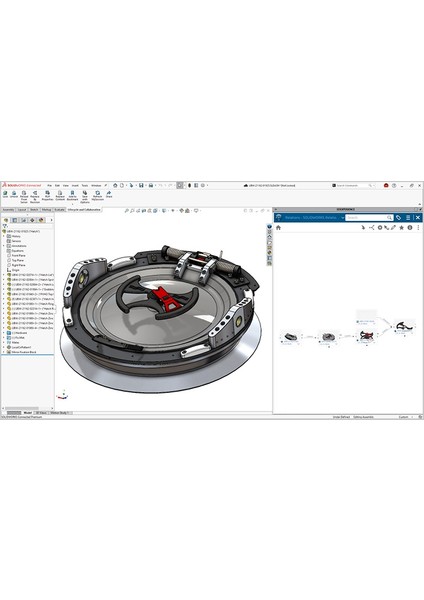Select Origin in the feature tree
424x600 pixels.
coord(15,270)
